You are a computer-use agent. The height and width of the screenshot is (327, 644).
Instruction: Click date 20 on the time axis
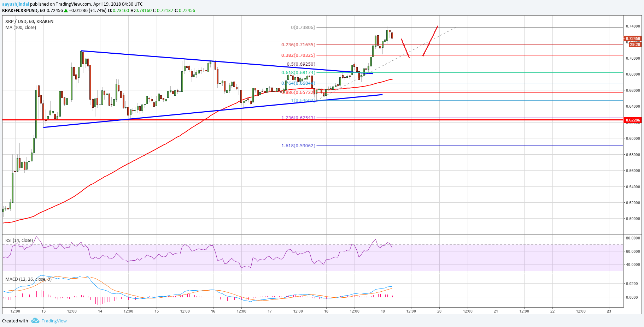click(439, 311)
